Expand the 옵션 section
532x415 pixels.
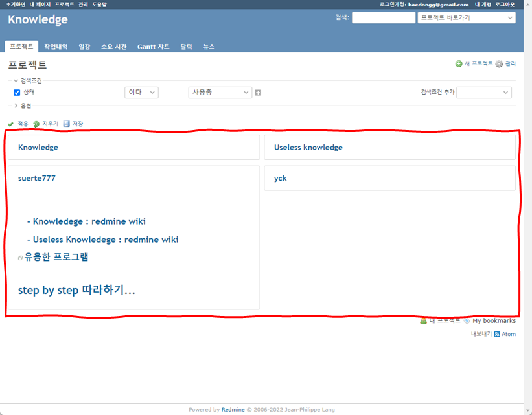pos(23,106)
